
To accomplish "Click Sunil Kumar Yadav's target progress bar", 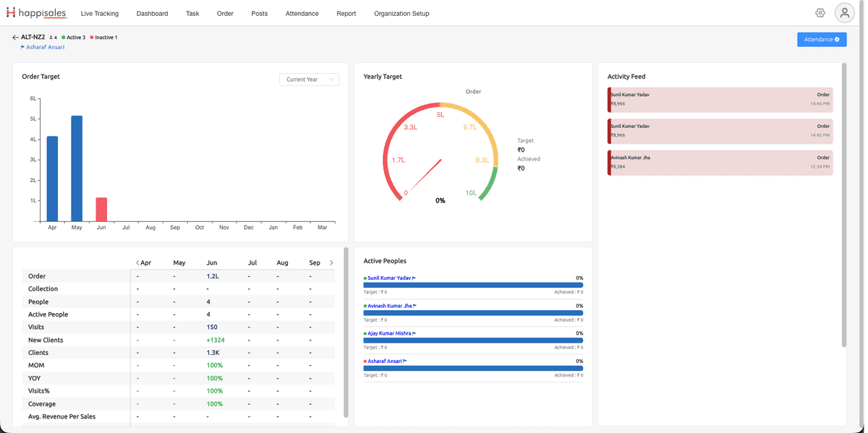I will pos(473,285).
